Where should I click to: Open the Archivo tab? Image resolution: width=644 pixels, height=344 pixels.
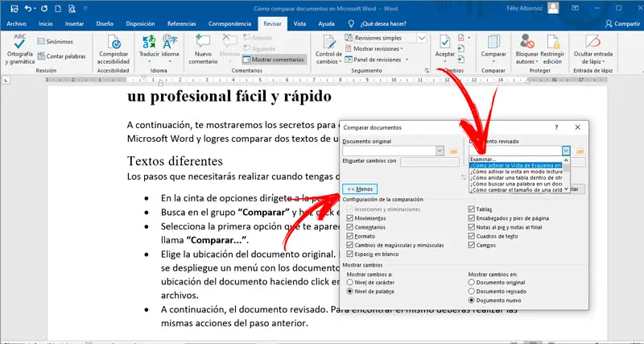pyautogui.click(x=16, y=24)
